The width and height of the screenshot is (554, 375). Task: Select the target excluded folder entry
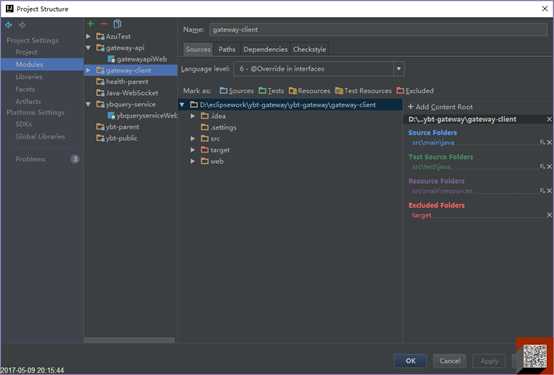(x=422, y=215)
